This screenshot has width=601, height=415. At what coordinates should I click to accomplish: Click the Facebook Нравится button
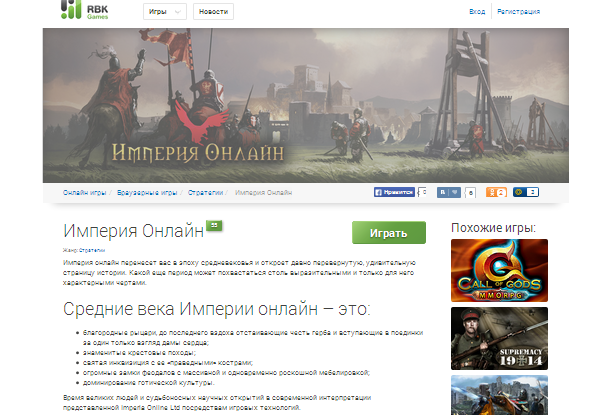tap(394, 192)
